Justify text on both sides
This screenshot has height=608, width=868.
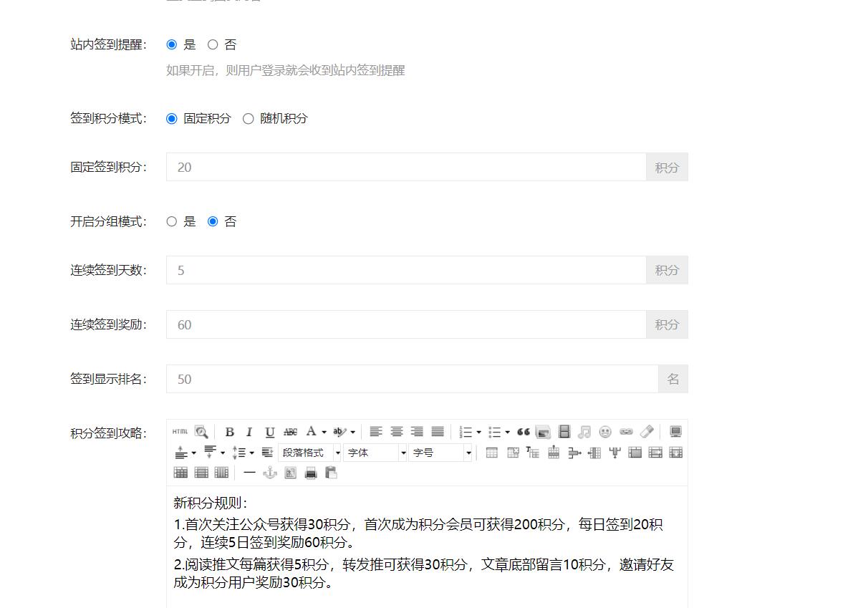[438, 432]
